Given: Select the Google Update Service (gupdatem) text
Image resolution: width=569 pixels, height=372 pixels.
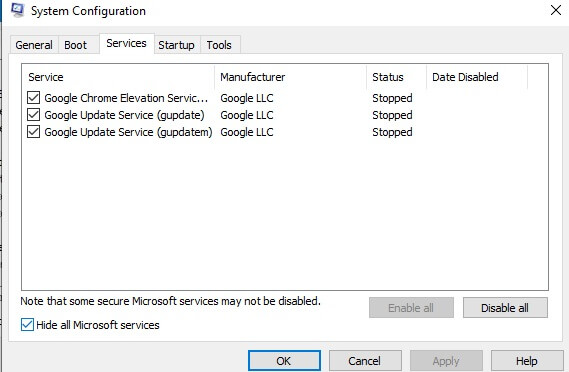Looking at the screenshot, I should (128, 132).
